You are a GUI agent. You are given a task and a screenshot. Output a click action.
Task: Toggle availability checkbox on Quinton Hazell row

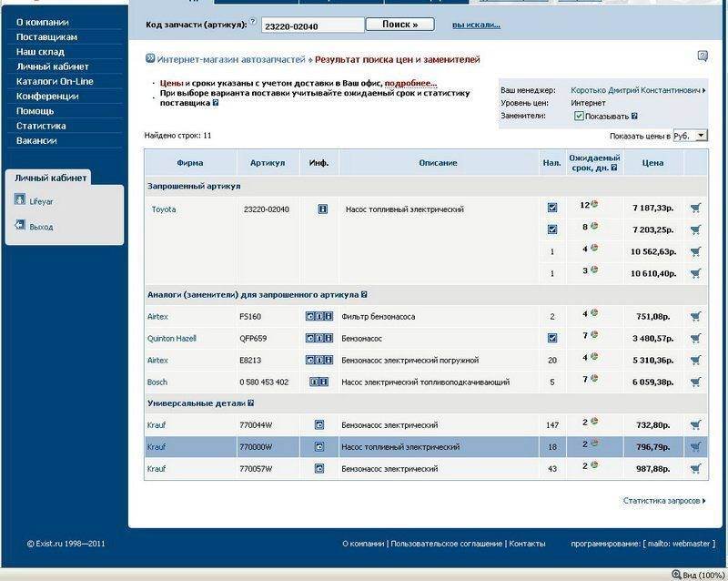(x=551, y=338)
